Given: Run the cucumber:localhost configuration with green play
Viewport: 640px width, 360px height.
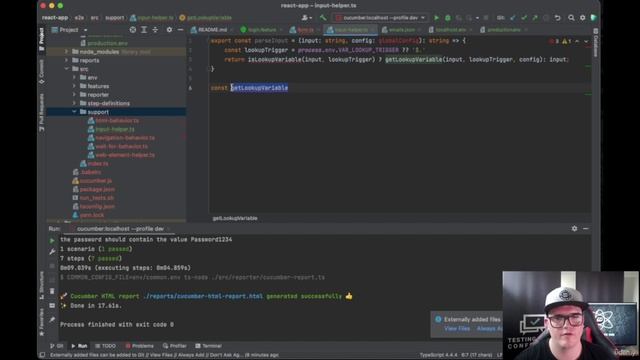Looking at the screenshot, I should (x=436, y=18).
